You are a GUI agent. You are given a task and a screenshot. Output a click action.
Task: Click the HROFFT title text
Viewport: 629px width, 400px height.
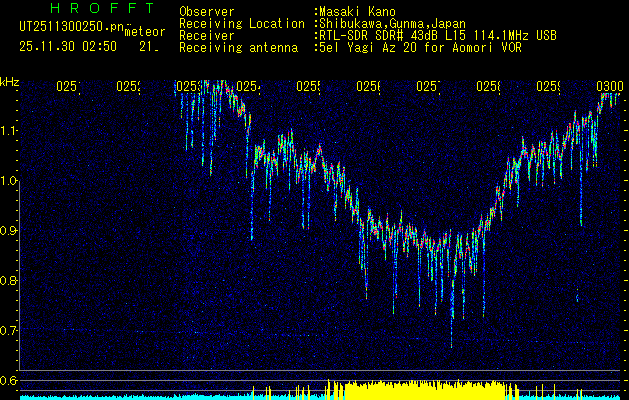tap(102, 8)
